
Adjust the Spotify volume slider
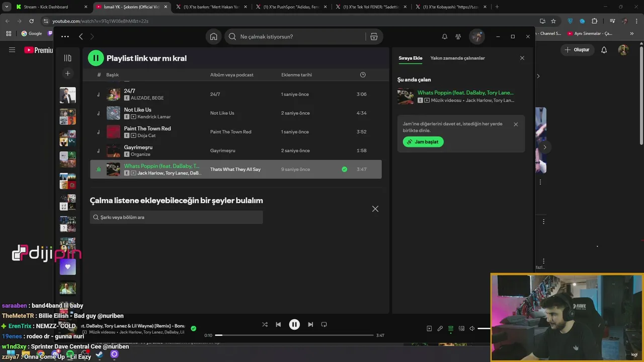[x=484, y=329]
